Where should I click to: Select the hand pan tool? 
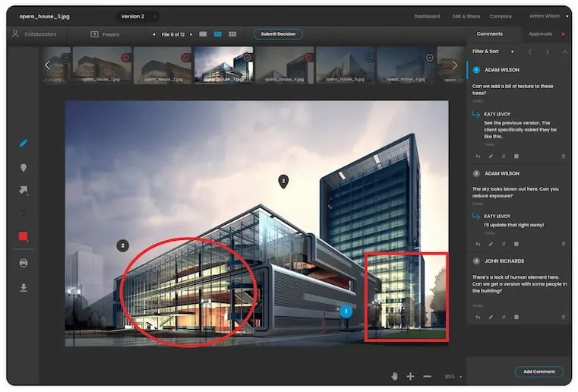394,376
